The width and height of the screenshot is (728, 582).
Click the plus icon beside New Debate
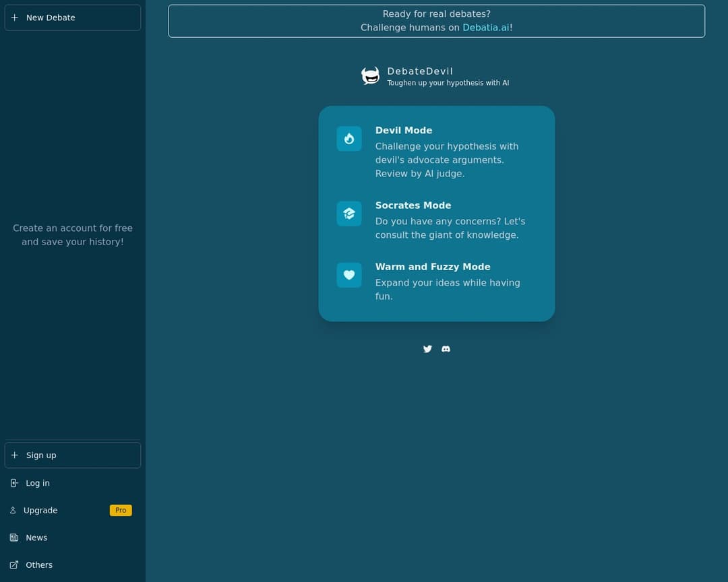(15, 18)
